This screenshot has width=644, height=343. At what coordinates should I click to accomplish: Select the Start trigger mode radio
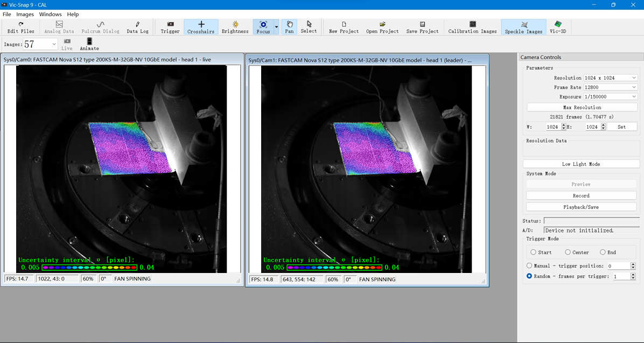click(x=533, y=252)
